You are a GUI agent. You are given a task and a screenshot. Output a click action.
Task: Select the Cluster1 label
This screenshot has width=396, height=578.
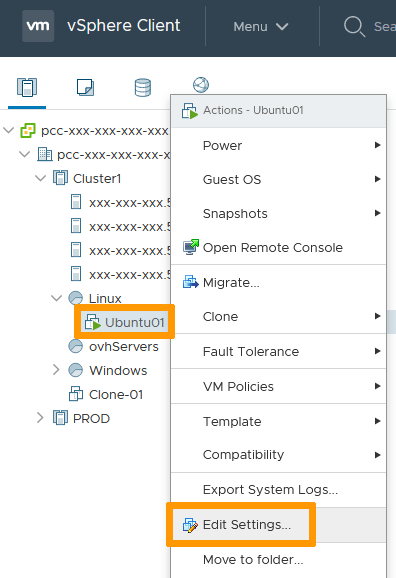click(97, 178)
